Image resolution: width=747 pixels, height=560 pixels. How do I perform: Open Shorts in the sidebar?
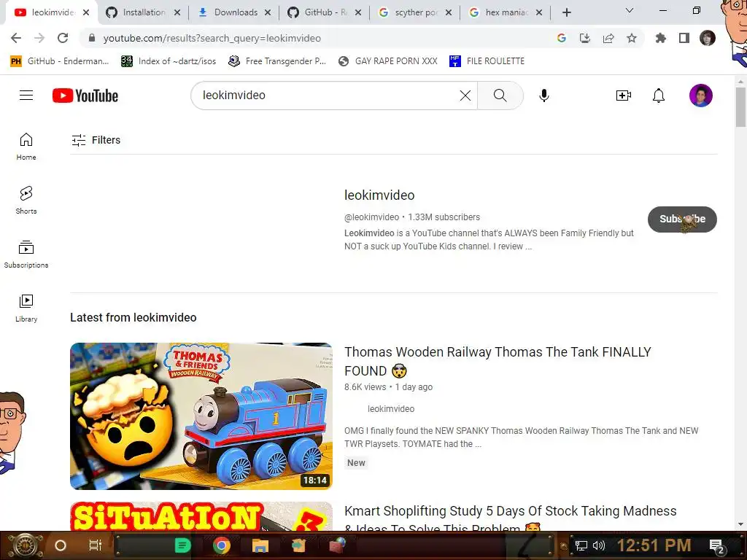pyautogui.click(x=26, y=200)
